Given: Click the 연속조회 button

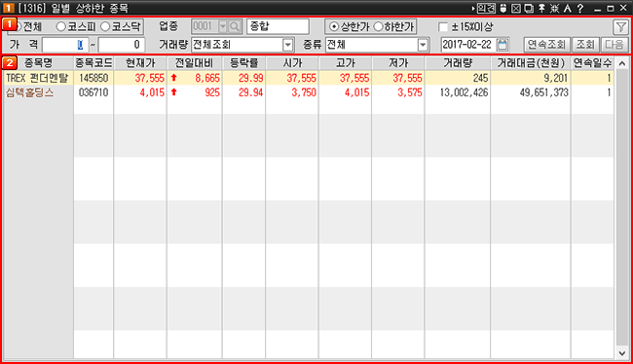Looking at the screenshot, I should coord(546,45).
